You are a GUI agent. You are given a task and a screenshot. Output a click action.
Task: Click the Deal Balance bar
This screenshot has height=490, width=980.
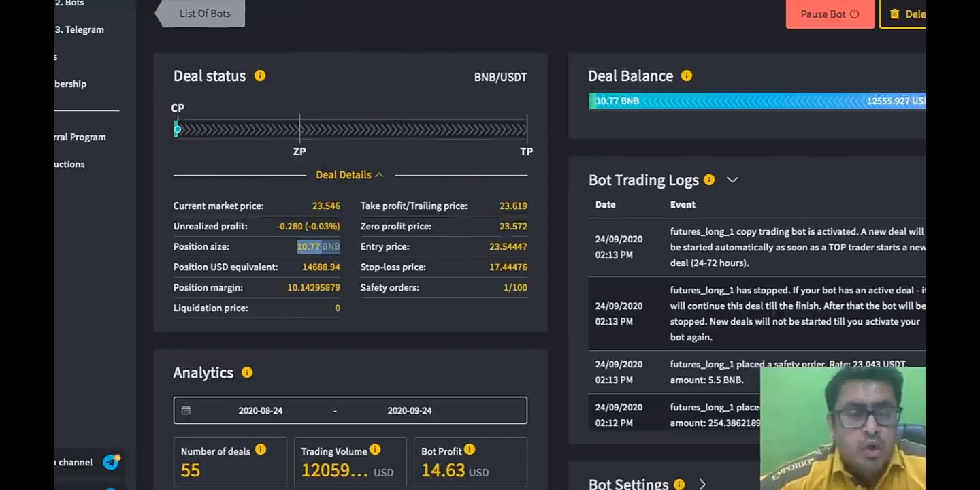coord(757,101)
